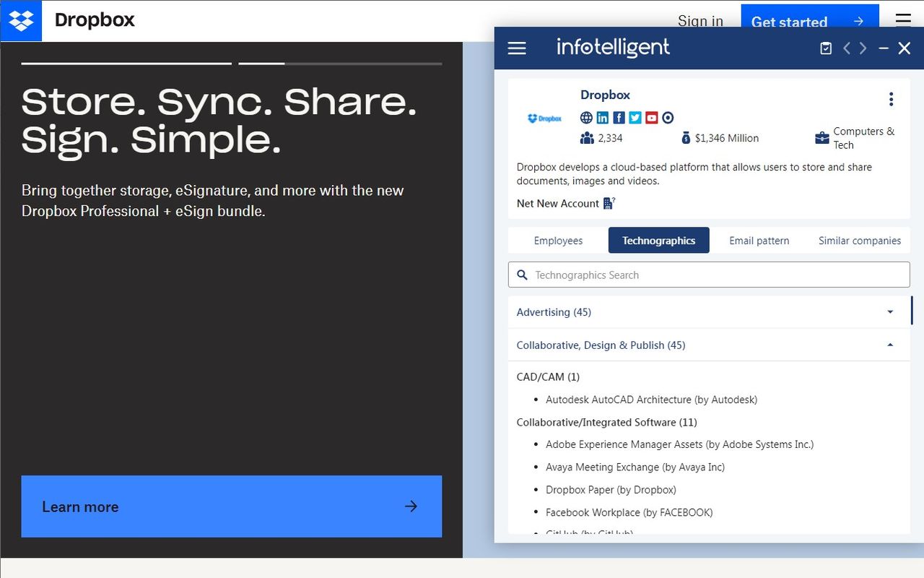The width and height of the screenshot is (924, 578).
Task: Go to previous record with left chevron
Action: [847, 48]
